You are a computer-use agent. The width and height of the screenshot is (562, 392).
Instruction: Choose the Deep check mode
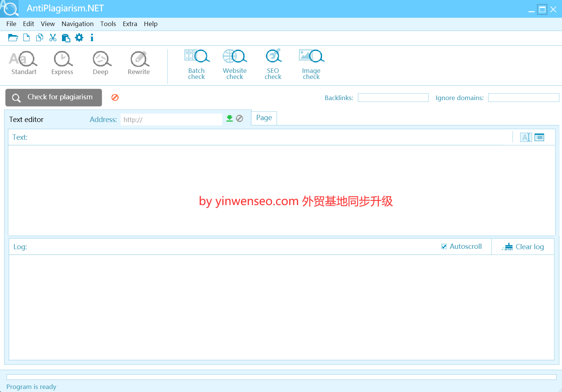click(x=101, y=63)
